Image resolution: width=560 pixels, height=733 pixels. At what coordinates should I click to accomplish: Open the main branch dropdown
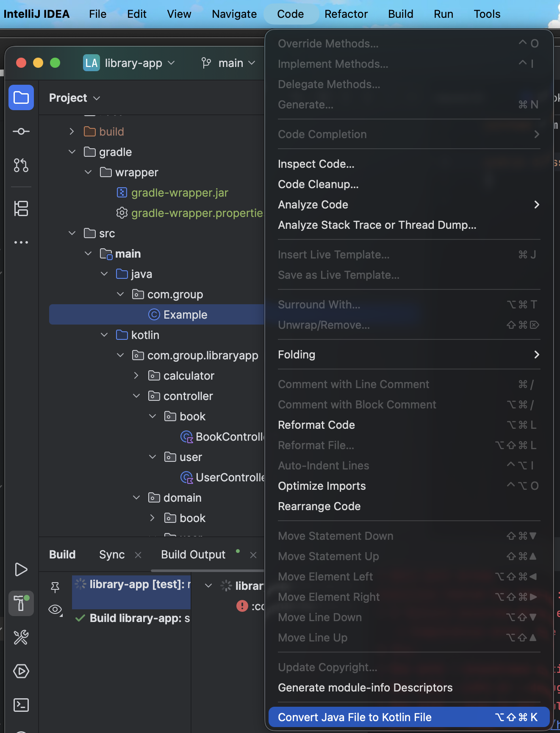229,63
